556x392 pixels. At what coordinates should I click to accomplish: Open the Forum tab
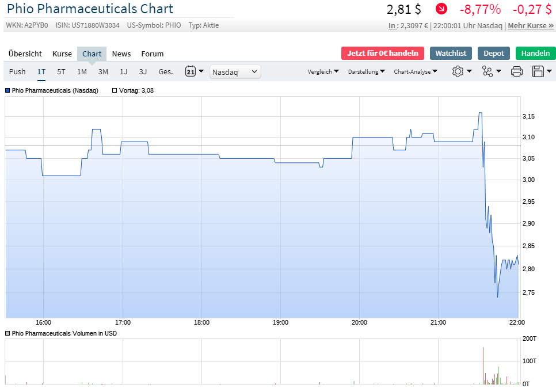pyautogui.click(x=152, y=54)
